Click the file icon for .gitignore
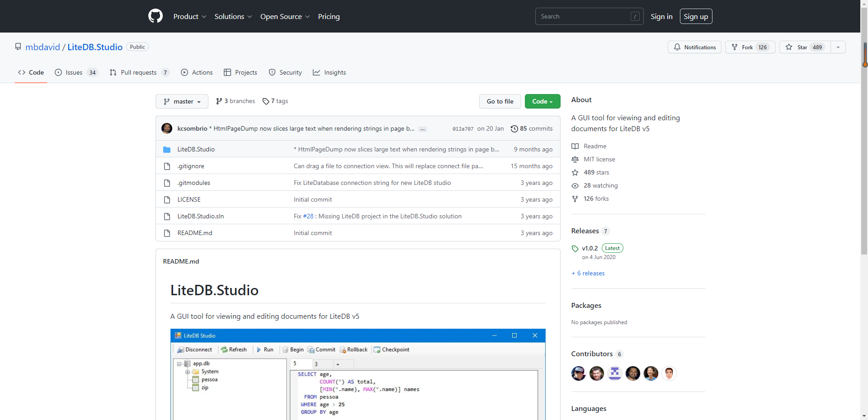 point(167,166)
